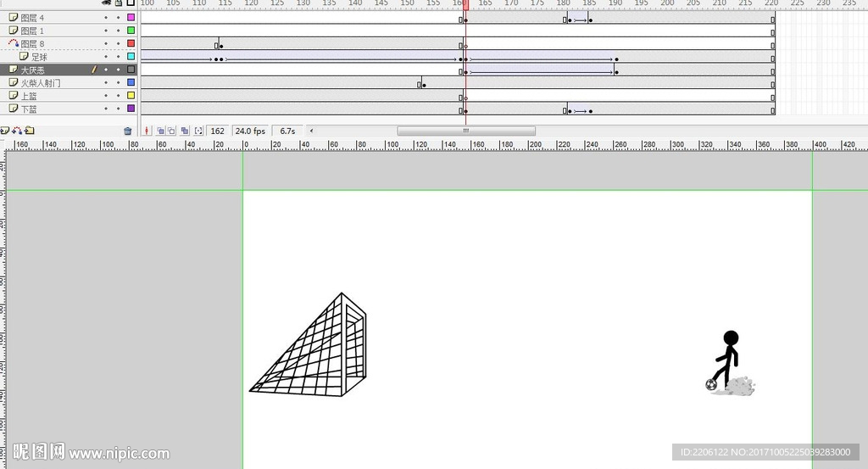The width and height of the screenshot is (868, 469).
Task: Lock the 图层 1 layer
Action: [x=119, y=31]
